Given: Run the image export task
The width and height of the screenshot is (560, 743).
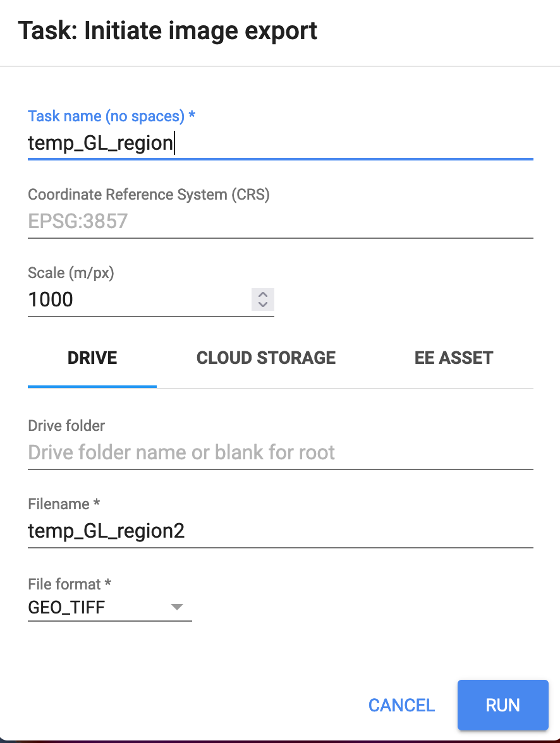Looking at the screenshot, I should click(x=502, y=705).
